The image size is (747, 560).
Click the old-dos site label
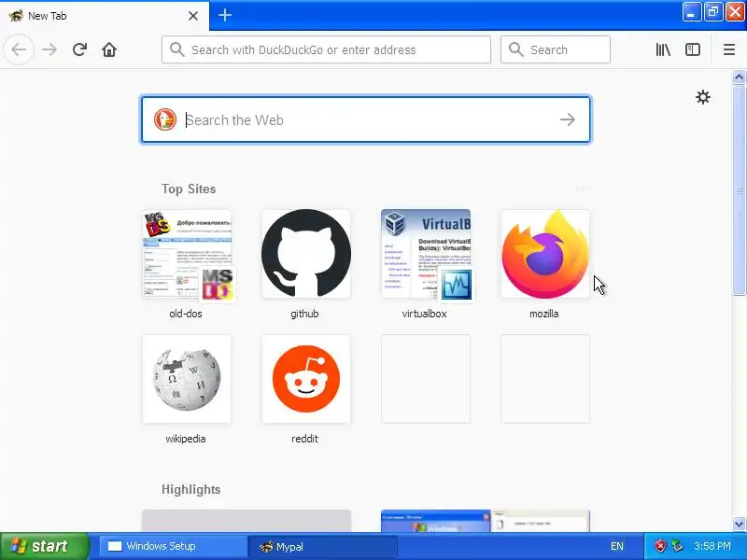click(186, 314)
